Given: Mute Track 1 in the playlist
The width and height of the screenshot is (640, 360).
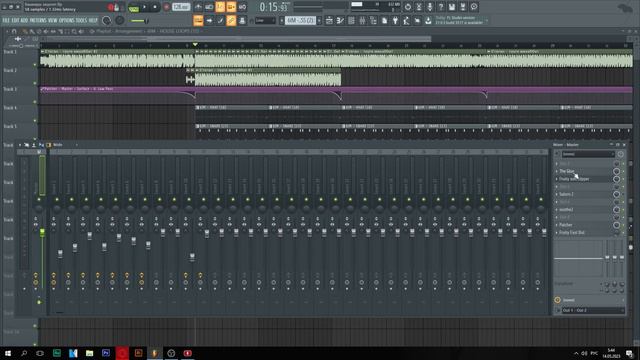Looking at the screenshot, I should [35, 64].
